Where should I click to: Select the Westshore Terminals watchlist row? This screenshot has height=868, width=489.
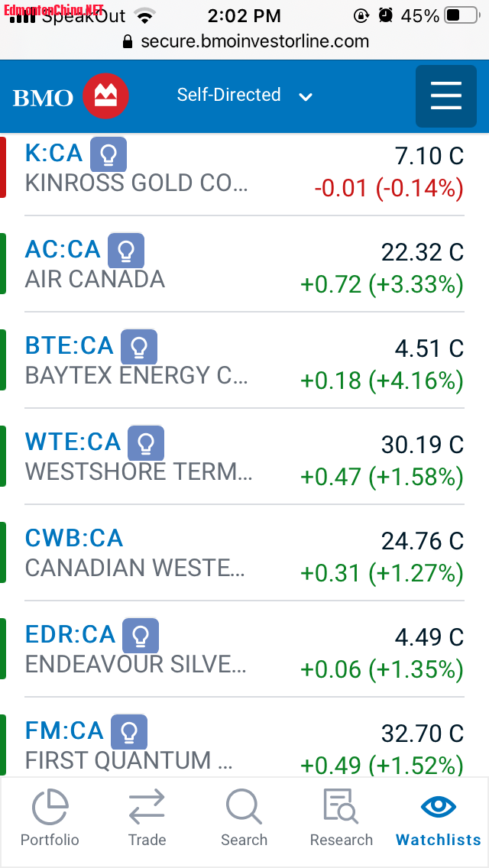pos(244,457)
